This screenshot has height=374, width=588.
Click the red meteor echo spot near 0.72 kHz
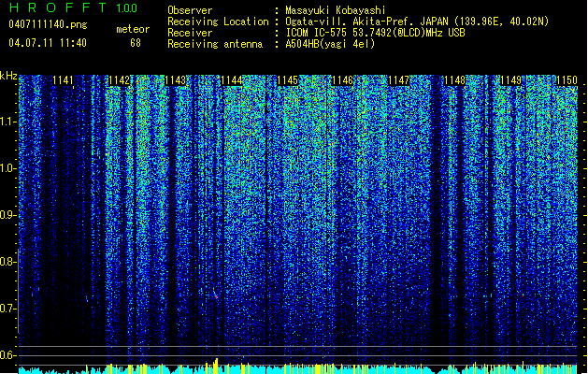216,295
